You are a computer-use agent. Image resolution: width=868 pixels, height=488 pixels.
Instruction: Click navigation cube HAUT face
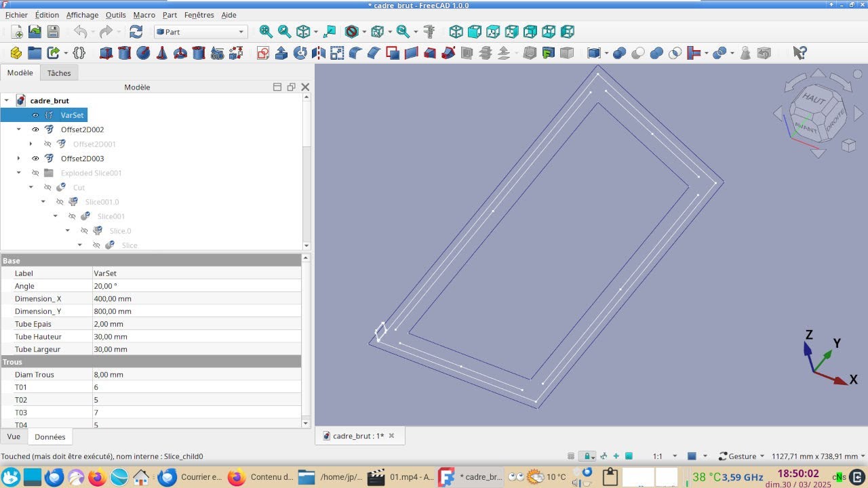point(814,99)
